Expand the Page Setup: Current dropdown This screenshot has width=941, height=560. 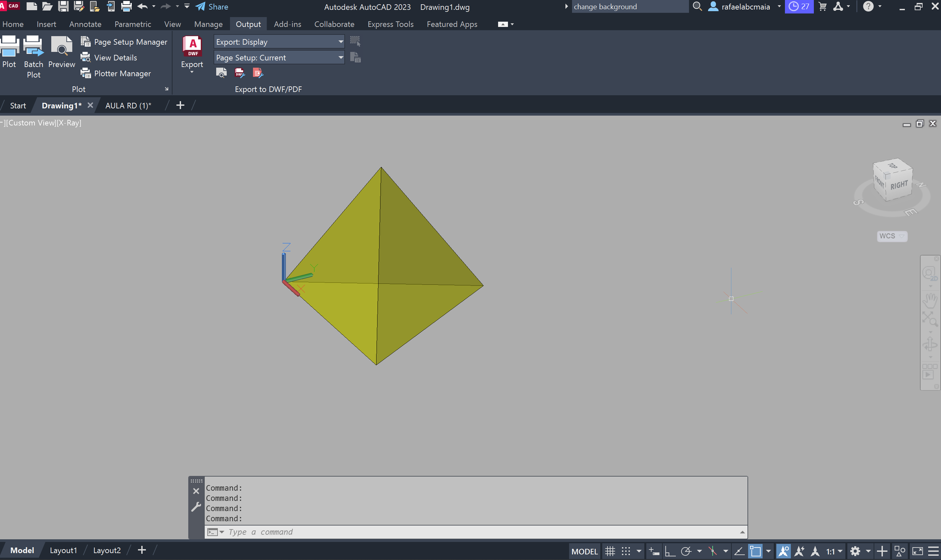pos(279,58)
